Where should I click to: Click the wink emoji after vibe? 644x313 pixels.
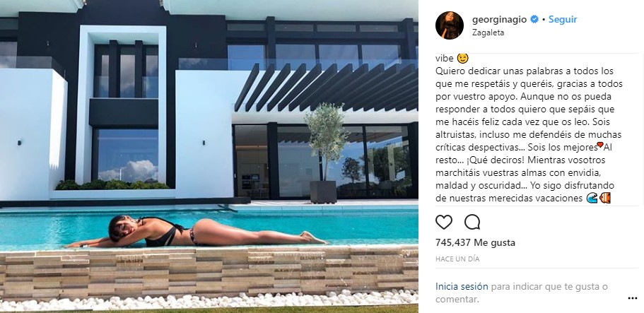point(462,59)
